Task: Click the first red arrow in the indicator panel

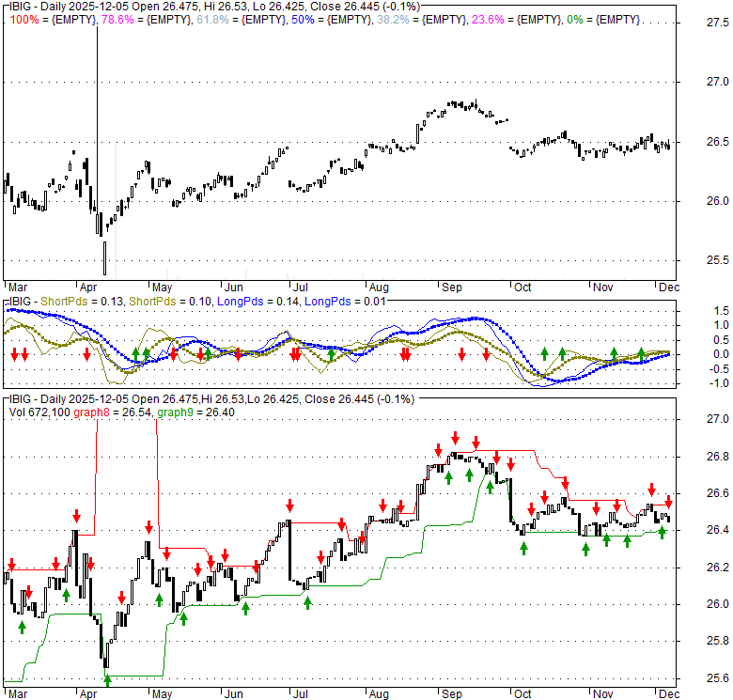Action: point(14,354)
